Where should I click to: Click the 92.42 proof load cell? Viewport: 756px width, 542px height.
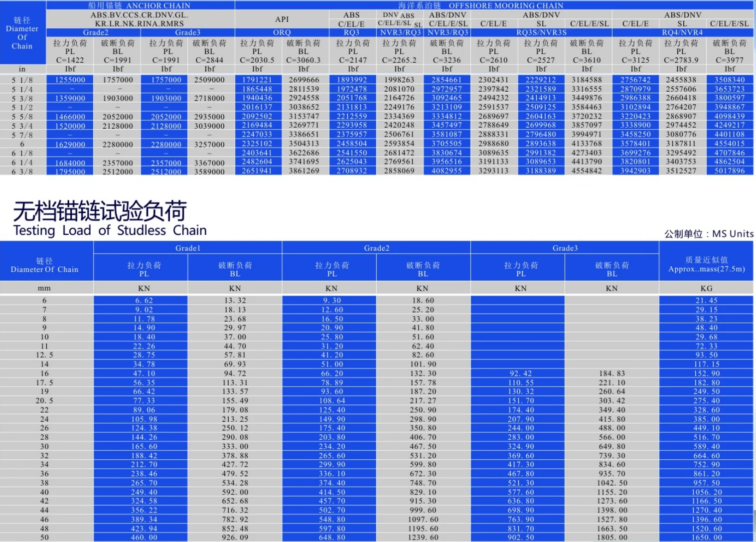520,373
